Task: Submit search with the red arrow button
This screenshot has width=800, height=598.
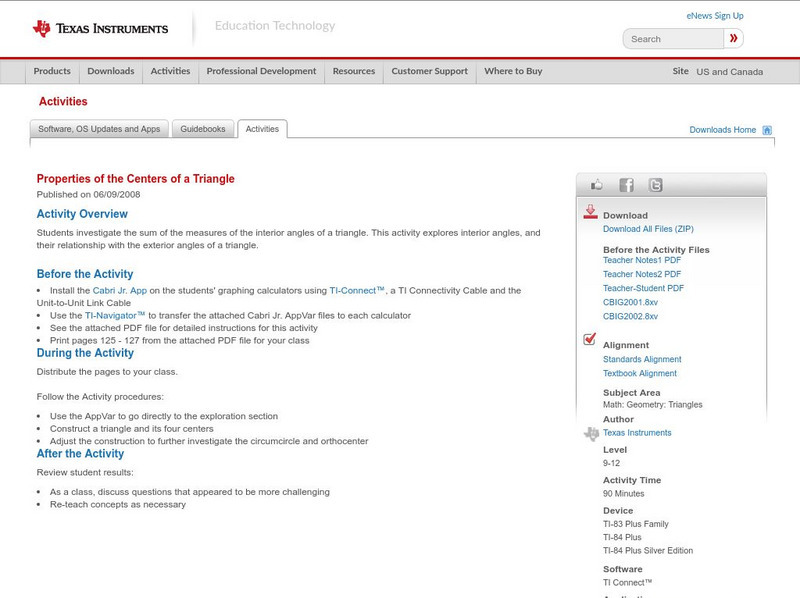Action: (734, 38)
